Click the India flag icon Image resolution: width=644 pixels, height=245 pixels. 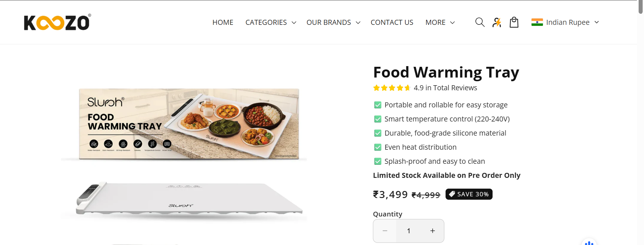click(x=537, y=22)
